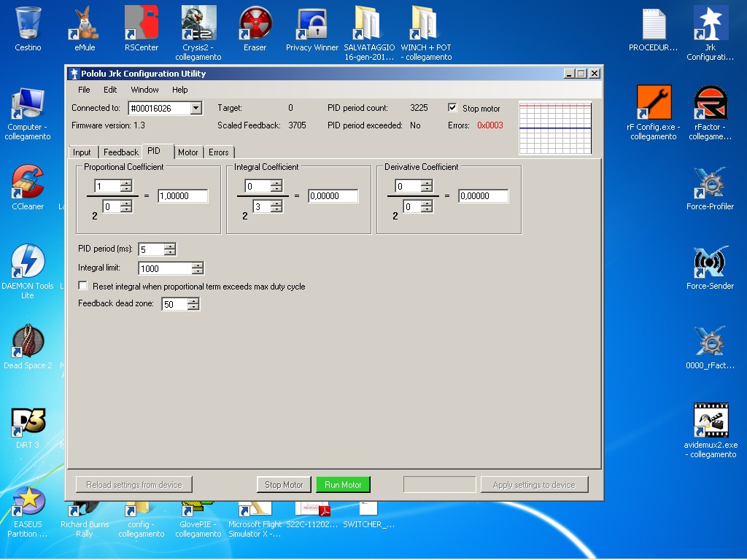Select the avidemux2.exe shortcut icon
The height and width of the screenshot is (560, 747).
pyautogui.click(x=711, y=421)
